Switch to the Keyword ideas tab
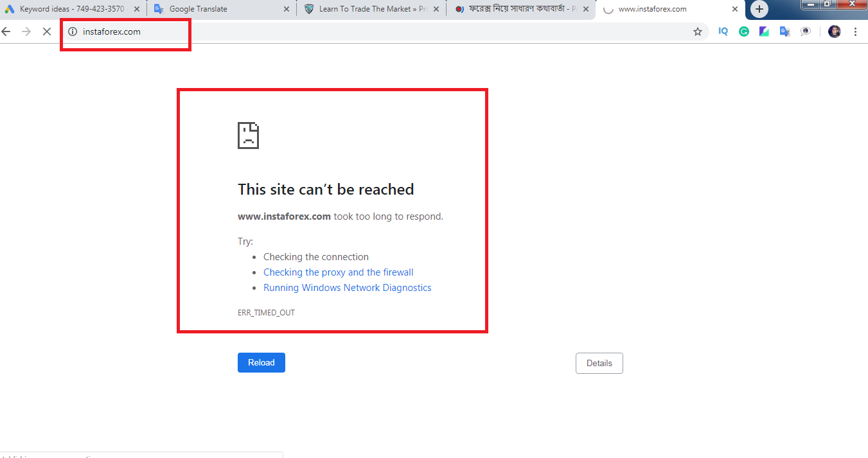The image size is (868, 458). point(73,9)
